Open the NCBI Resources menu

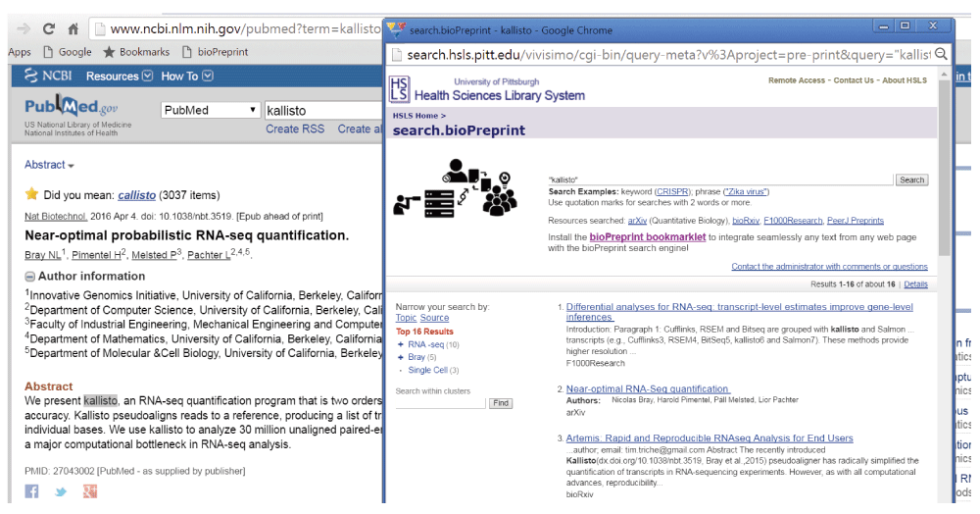119,76
